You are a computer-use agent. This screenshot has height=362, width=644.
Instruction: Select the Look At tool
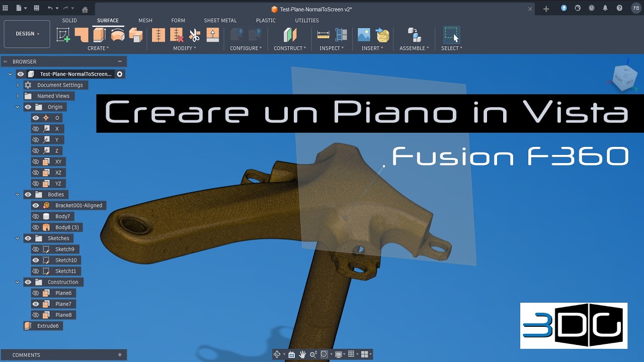(291, 354)
